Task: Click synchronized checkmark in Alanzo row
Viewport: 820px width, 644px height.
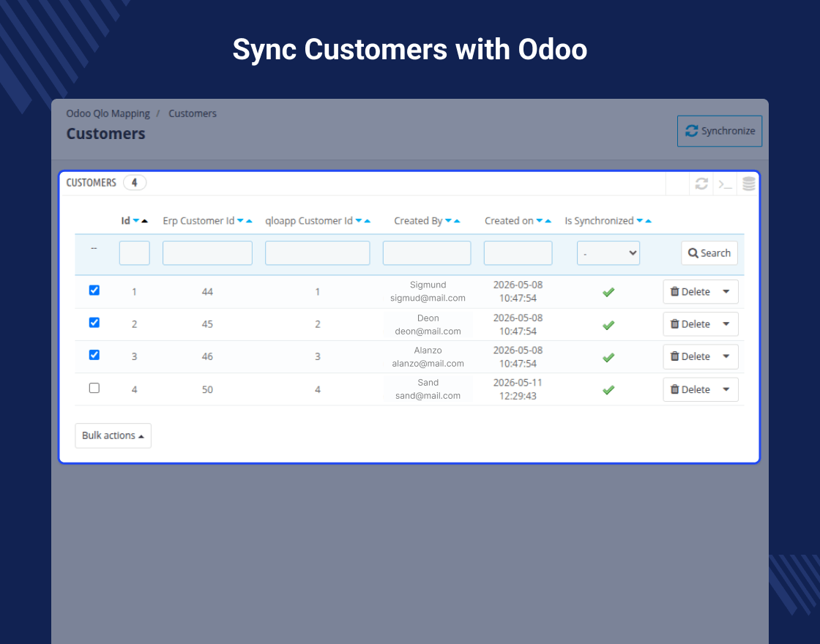Action: [608, 358]
